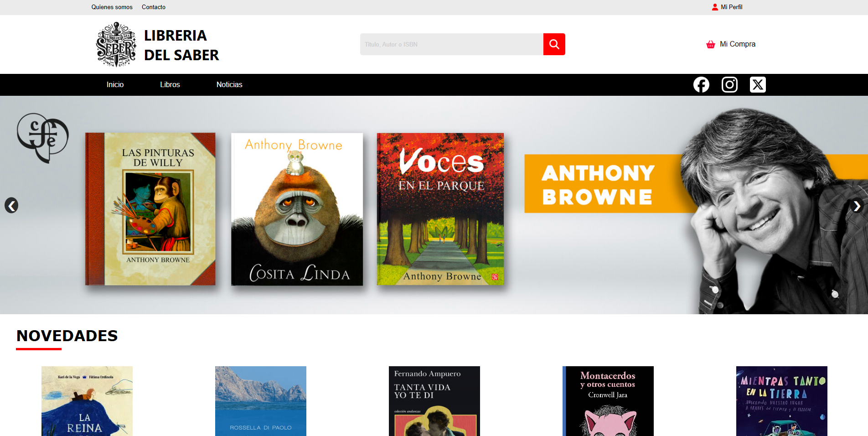The image size is (868, 436).
Task: Select Cosita Linda book cover
Action: pos(297,209)
